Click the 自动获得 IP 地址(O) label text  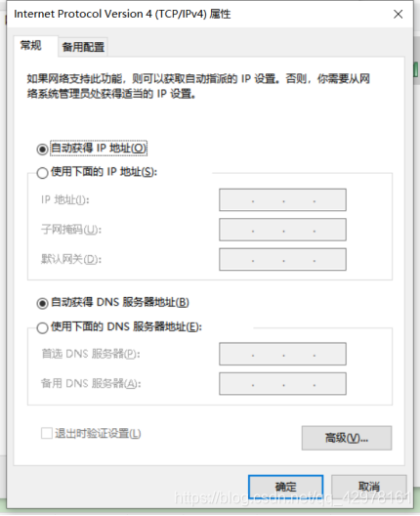point(99,149)
